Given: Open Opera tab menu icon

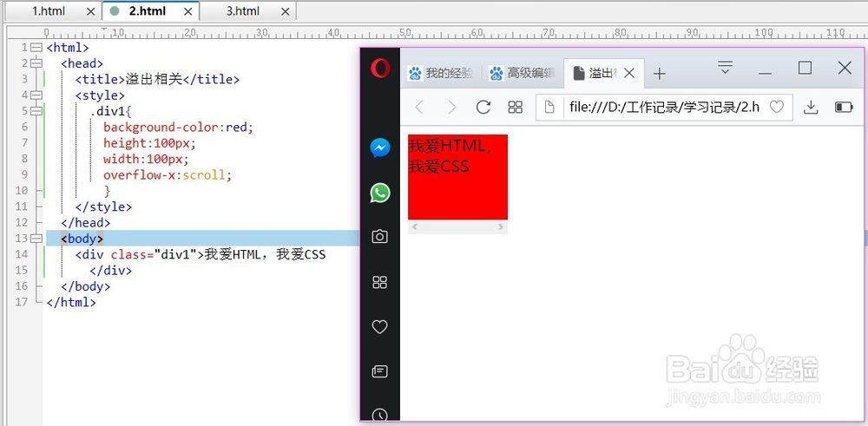Looking at the screenshot, I should click(725, 68).
